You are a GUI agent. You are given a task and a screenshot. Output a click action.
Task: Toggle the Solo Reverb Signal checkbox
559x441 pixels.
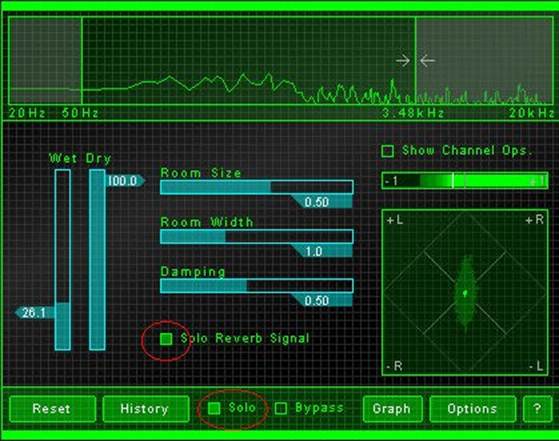[x=166, y=339]
